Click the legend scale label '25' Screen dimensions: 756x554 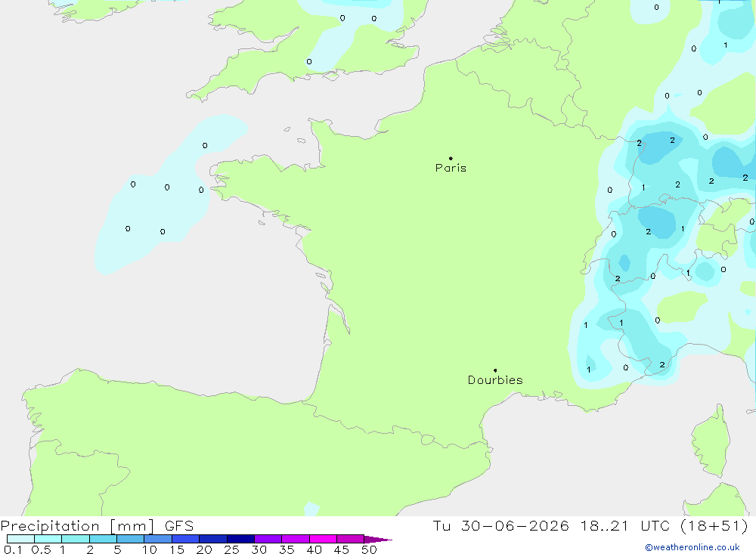(232, 549)
